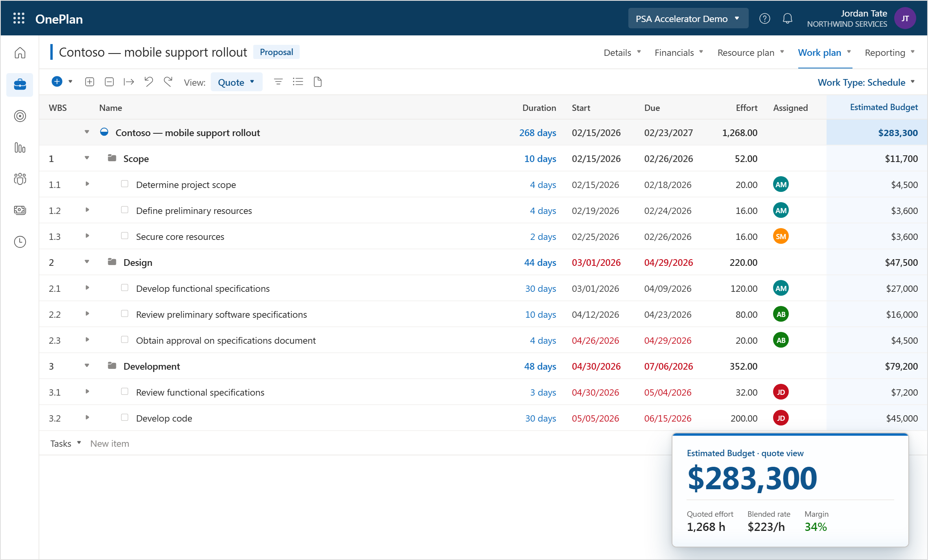Viewport: 928px width, 560px height.
Task: Open the clock timesheet sidebar icon
Action: click(x=20, y=241)
